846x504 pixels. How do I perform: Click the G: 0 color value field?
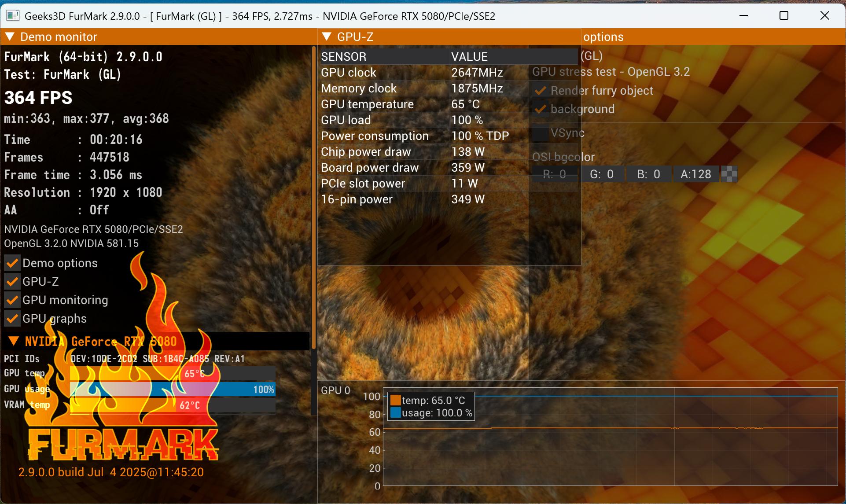pyautogui.click(x=601, y=174)
